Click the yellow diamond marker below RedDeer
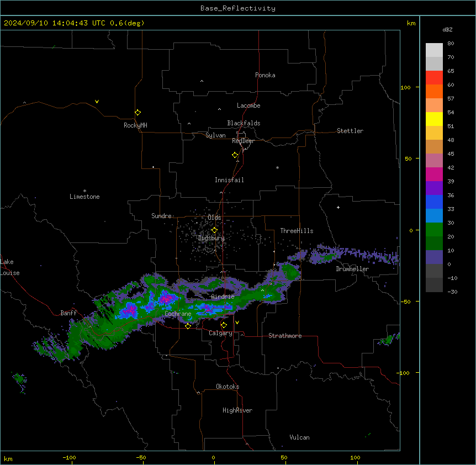This screenshot has height=465, width=476. click(235, 155)
